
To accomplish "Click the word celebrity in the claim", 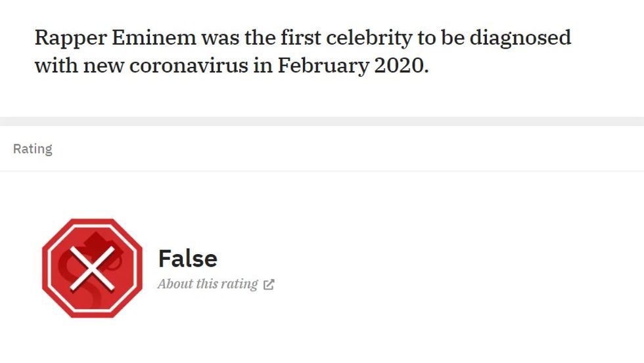I will (x=359, y=37).
